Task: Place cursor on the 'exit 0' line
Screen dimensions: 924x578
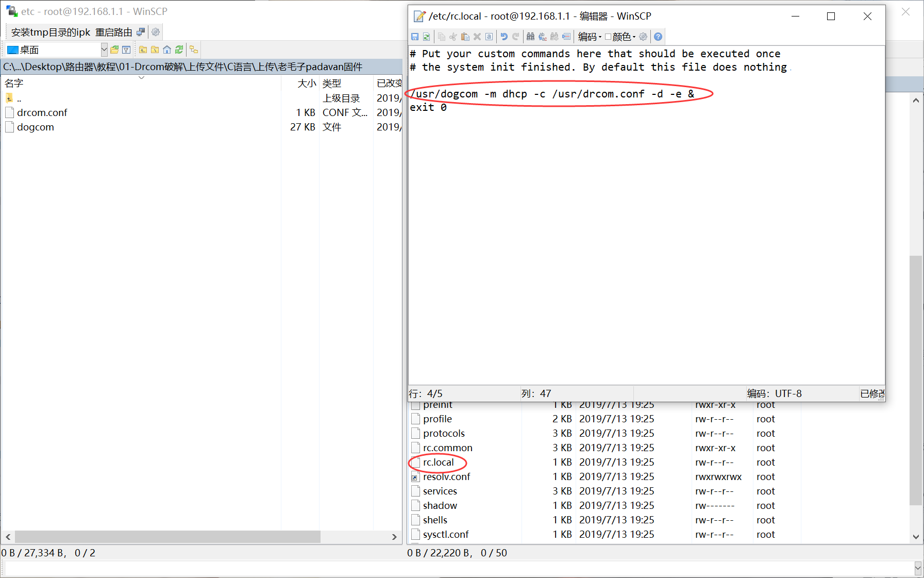Action: (x=428, y=107)
